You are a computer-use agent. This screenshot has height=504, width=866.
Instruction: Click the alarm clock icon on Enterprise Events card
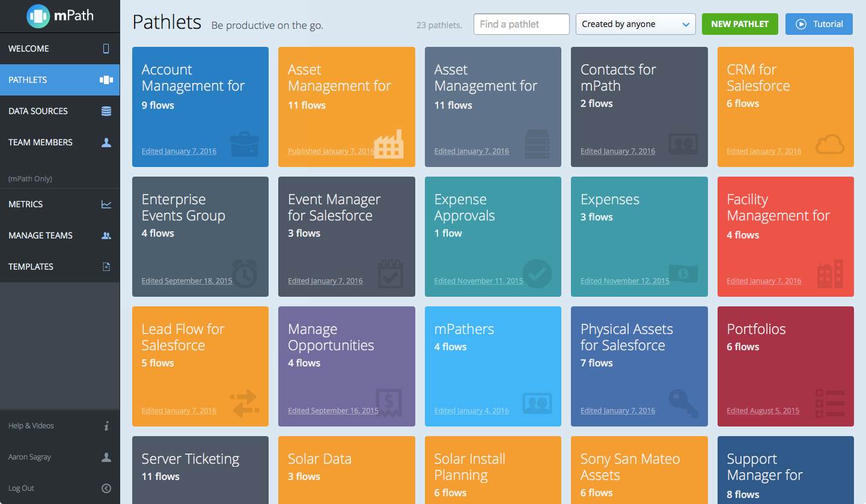(245, 273)
